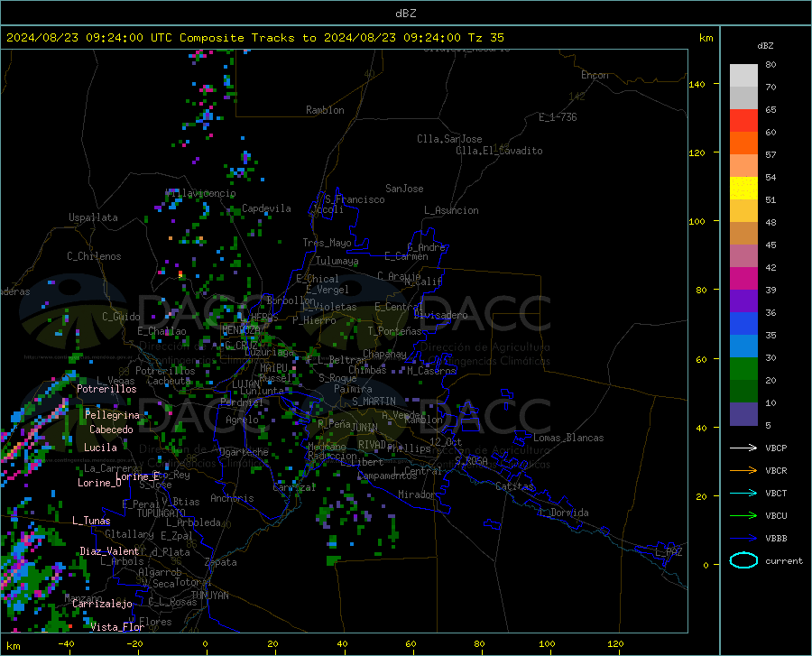Click the orange VBCR arrow legend icon

[743, 471]
